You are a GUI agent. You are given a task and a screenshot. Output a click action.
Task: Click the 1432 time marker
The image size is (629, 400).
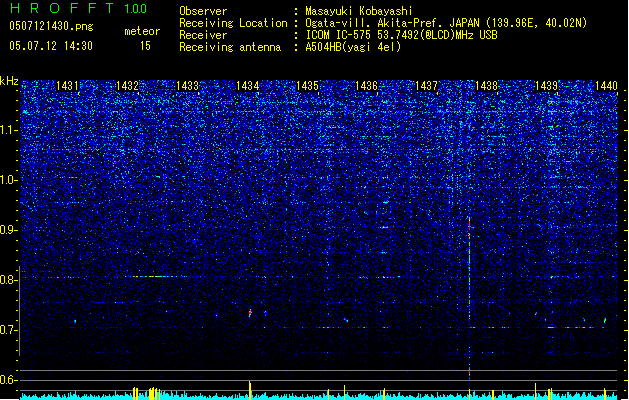click(x=127, y=85)
